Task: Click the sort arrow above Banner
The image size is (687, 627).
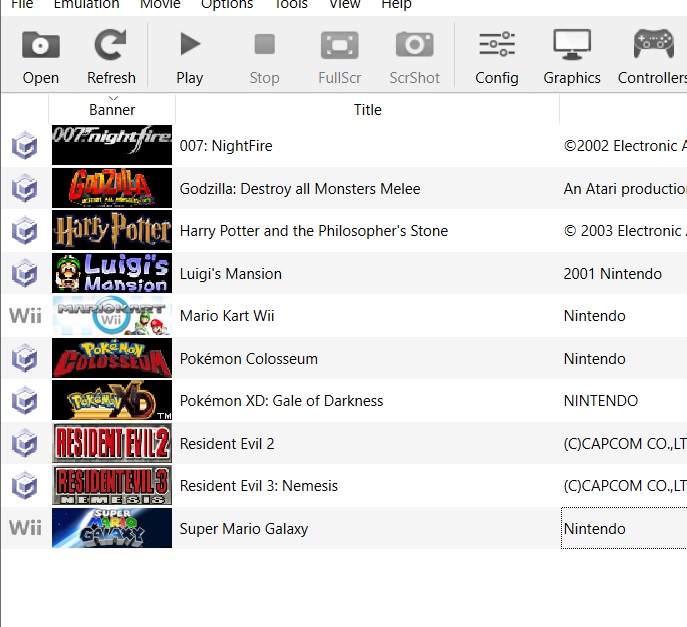Action: click(113, 98)
